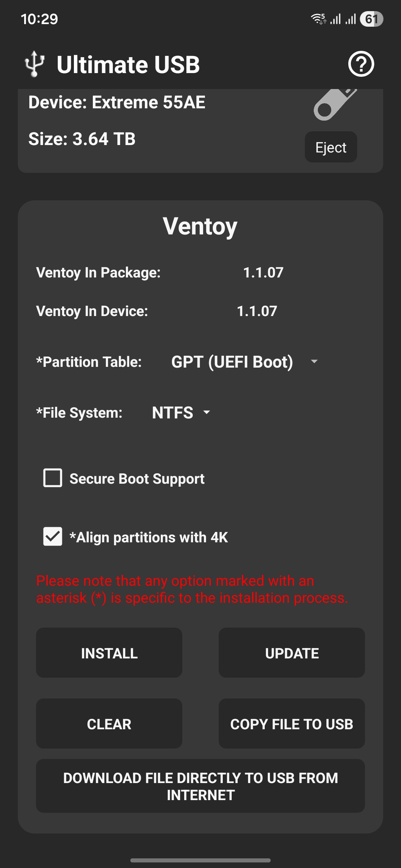Screen dimensions: 401x868
Task: Tap the NTFS file system value
Action: pyautogui.click(x=173, y=412)
